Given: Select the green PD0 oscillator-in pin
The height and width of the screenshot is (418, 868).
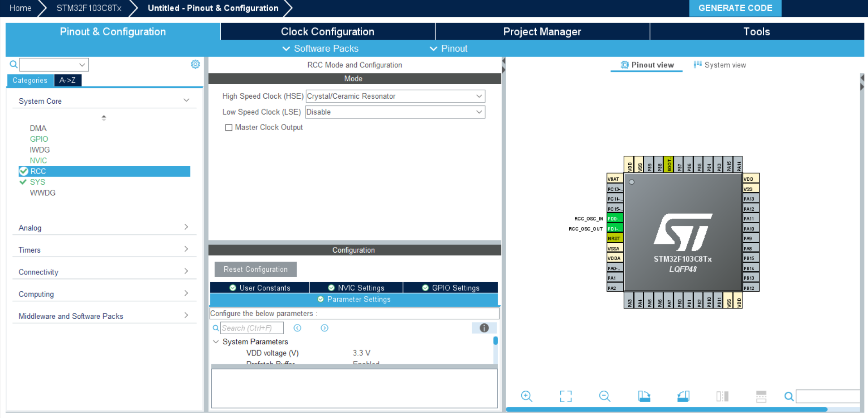Looking at the screenshot, I should click(x=615, y=219).
